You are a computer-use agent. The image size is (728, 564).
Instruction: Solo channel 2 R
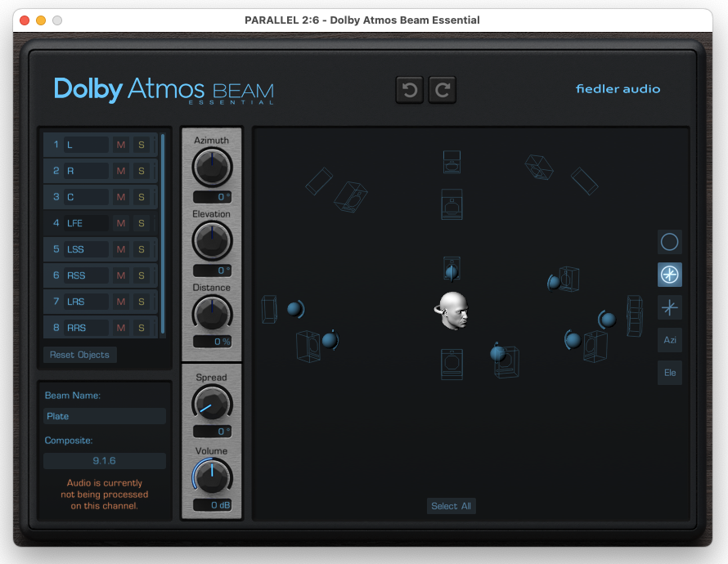coord(142,171)
